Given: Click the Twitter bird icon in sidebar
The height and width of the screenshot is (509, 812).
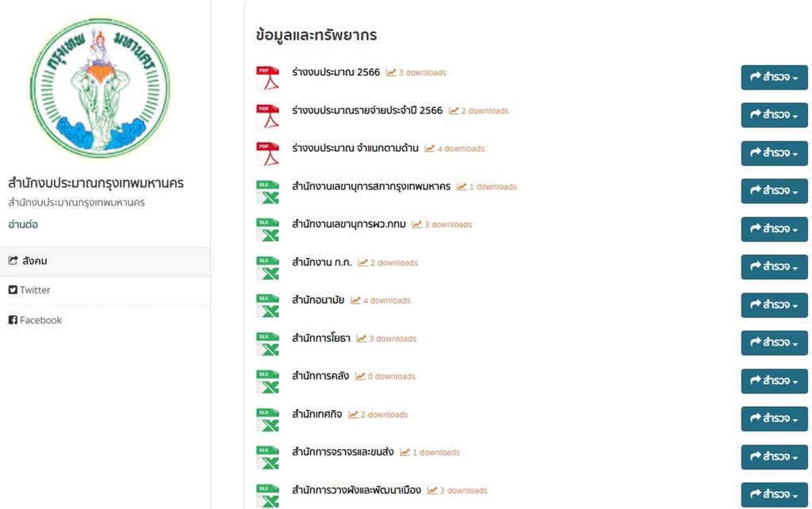Looking at the screenshot, I should pos(13,290).
